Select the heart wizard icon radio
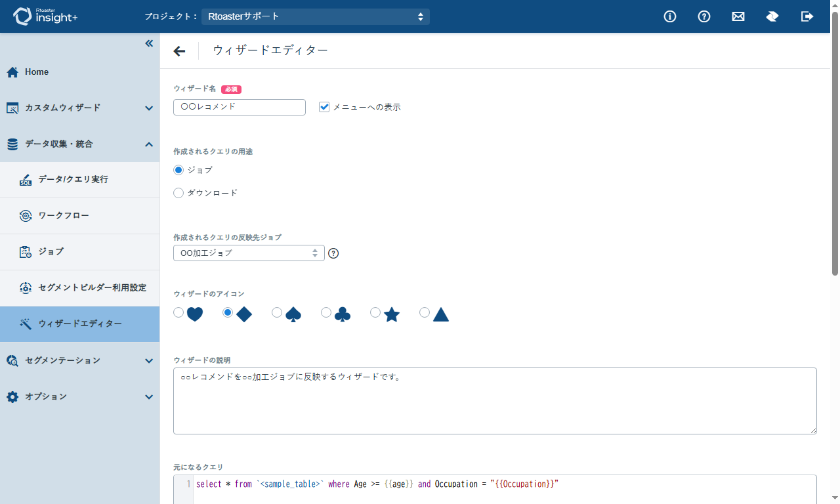 (x=178, y=312)
